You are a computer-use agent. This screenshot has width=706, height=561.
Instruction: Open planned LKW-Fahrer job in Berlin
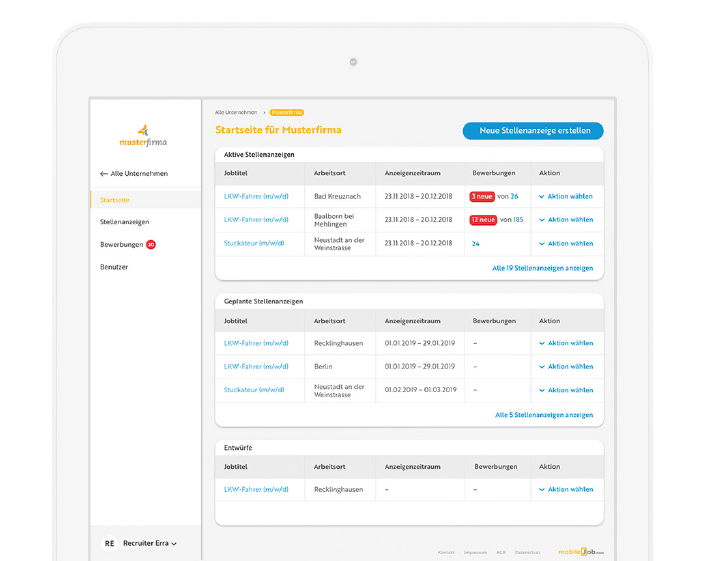coord(256,366)
